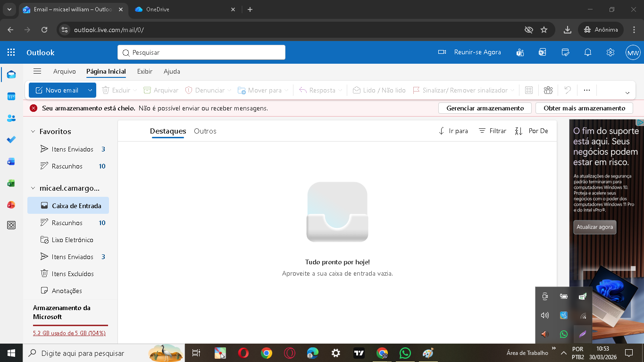Viewport: 644px width, 362px height.
Task: Expand the ribbon with the chevron
Action: coord(627,93)
